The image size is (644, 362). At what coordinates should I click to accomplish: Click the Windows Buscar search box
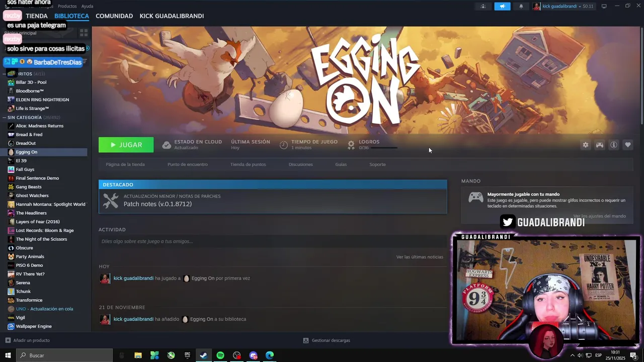64,355
